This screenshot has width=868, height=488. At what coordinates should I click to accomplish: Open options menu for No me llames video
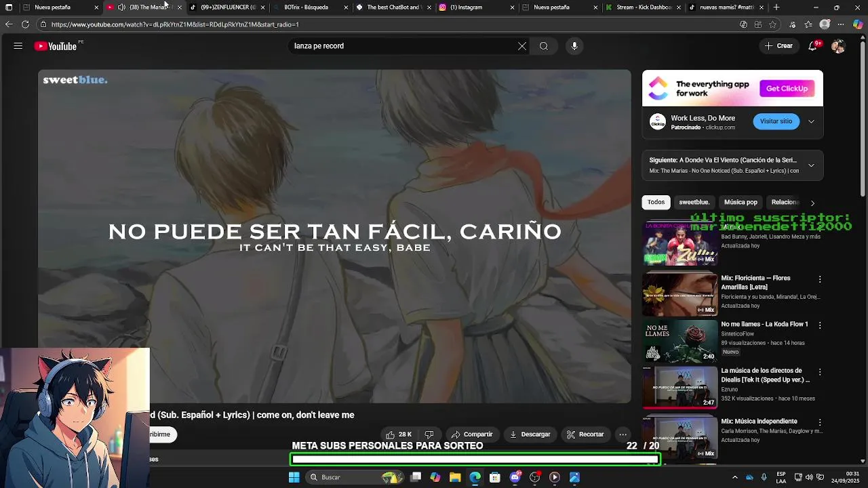(820, 325)
